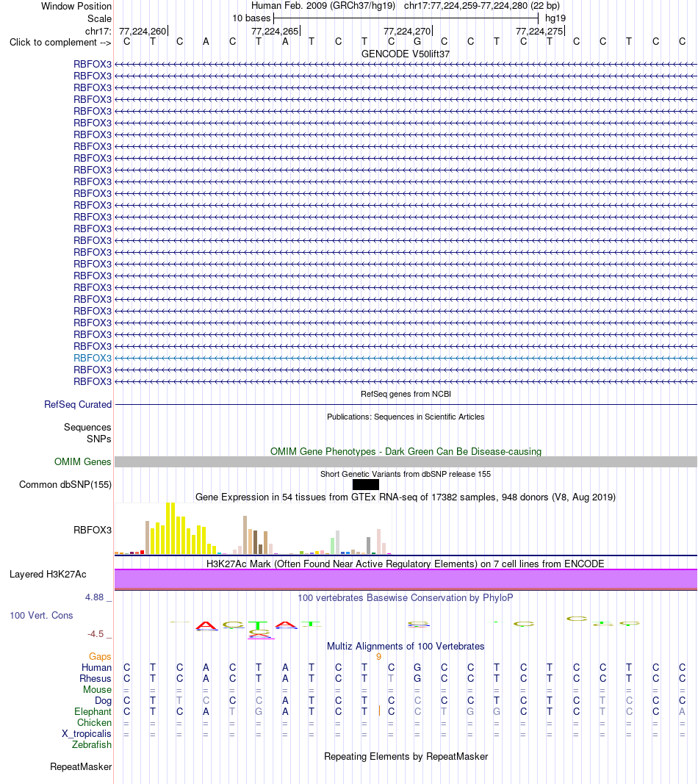Click the orange 'Gaps' row label
The image size is (698, 784).
point(100,656)
